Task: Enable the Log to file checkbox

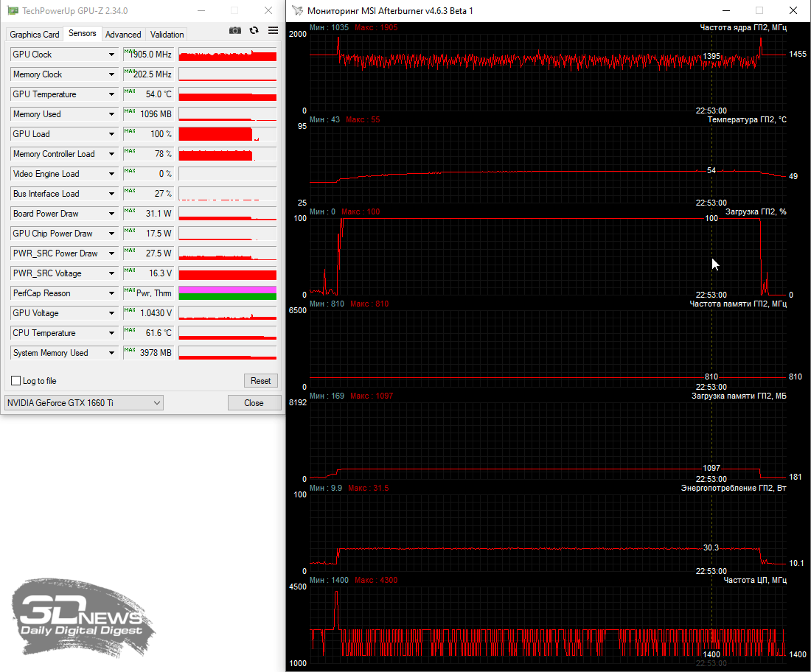Action: pyautogui.click(x=16, y=380)
